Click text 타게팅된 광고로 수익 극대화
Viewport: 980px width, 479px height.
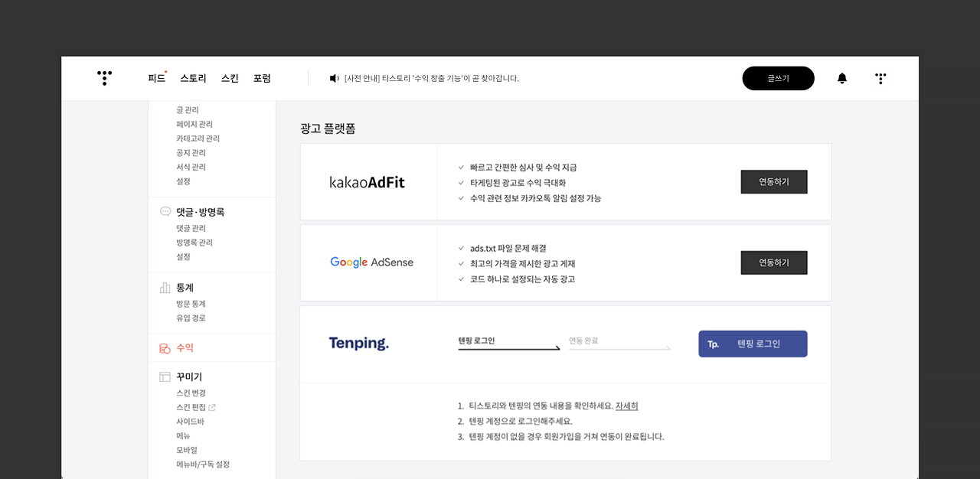(x=518, y=183)
